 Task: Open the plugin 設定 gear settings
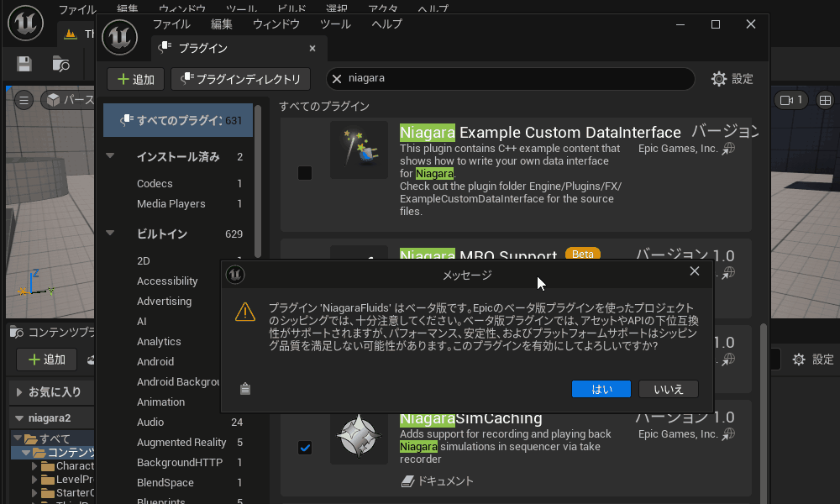(x=732, y=79)
